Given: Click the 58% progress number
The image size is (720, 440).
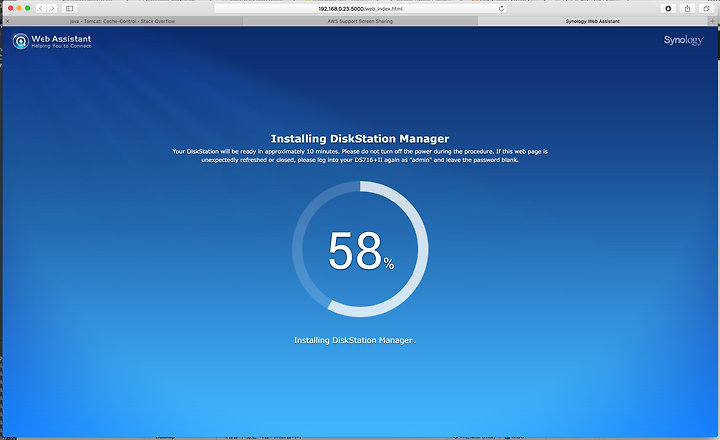Looking at the screenshot, I should coord(360,251).
